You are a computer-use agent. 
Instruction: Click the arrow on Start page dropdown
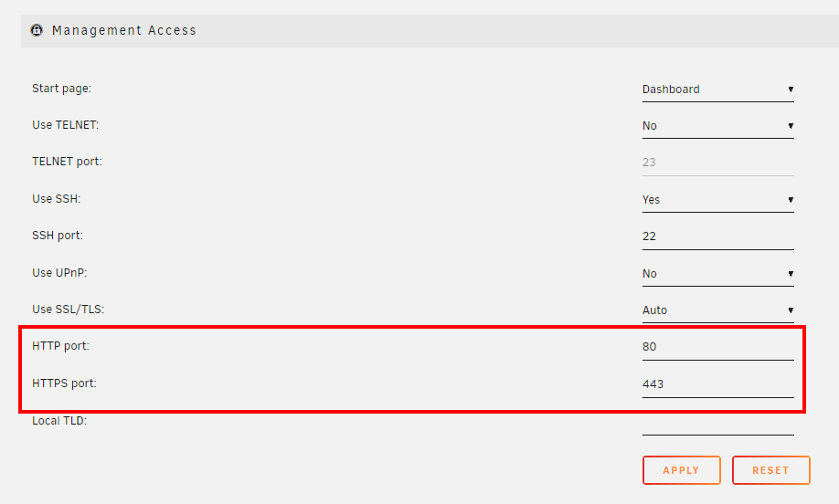791,89
